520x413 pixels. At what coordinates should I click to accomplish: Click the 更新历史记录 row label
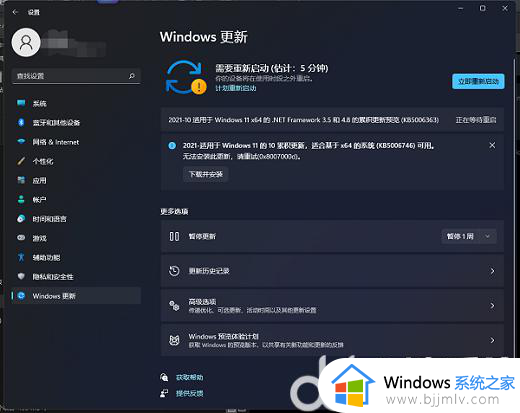(209, 271)
